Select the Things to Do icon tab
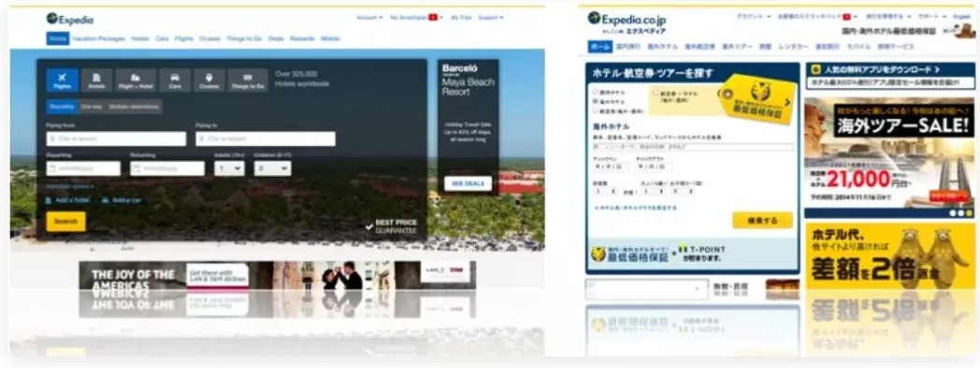The image size is (980, 368). (248, 81)
